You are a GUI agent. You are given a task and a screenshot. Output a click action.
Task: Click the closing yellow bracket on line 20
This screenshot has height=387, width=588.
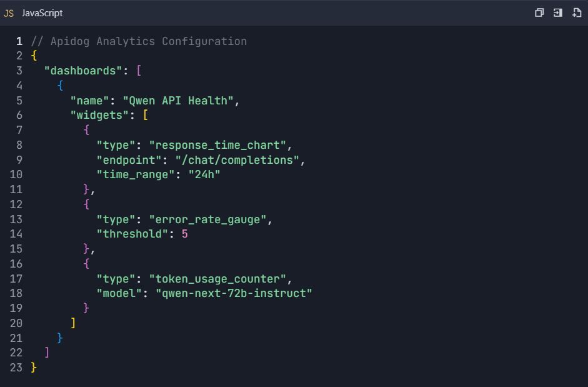73,323
